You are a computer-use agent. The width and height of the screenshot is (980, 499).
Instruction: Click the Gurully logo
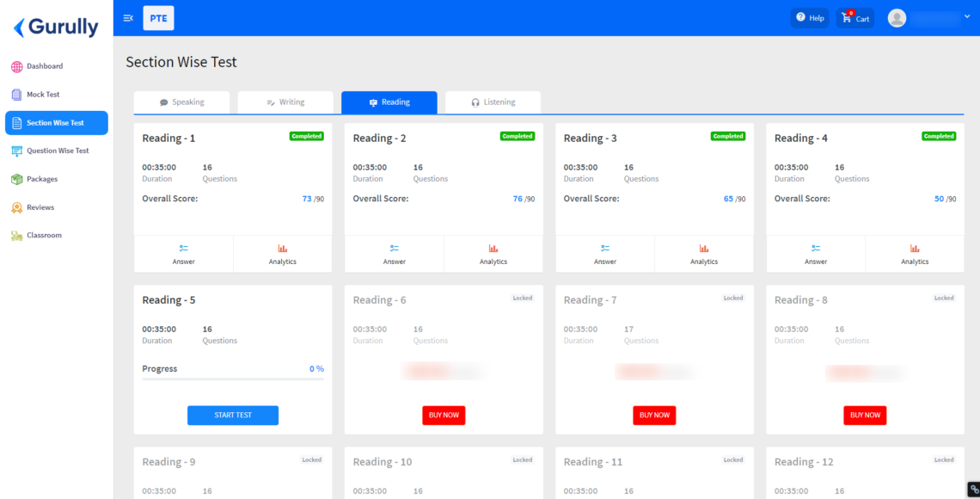pos(56,28)
